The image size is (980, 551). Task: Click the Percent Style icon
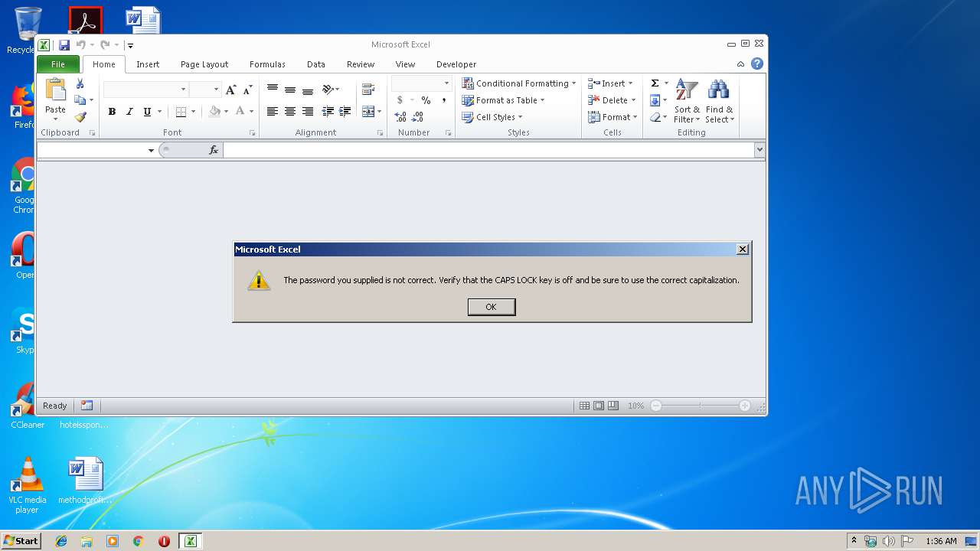tap(426, 100)
